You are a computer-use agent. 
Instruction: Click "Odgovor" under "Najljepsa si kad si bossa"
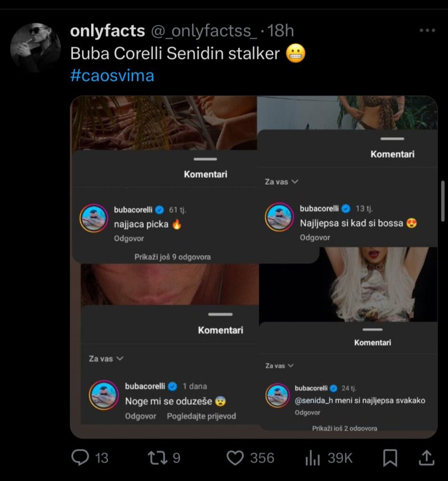click(x=315, y=238)
